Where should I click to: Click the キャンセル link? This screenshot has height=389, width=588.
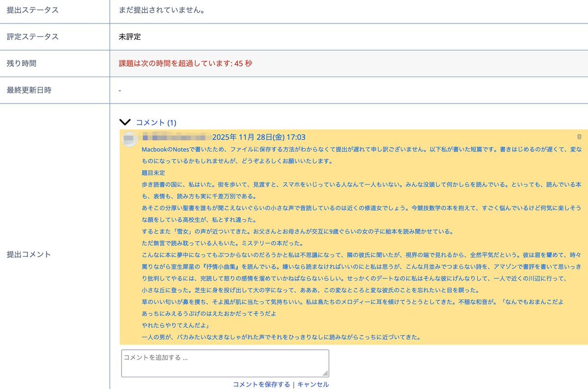click(x=313, y=384)
